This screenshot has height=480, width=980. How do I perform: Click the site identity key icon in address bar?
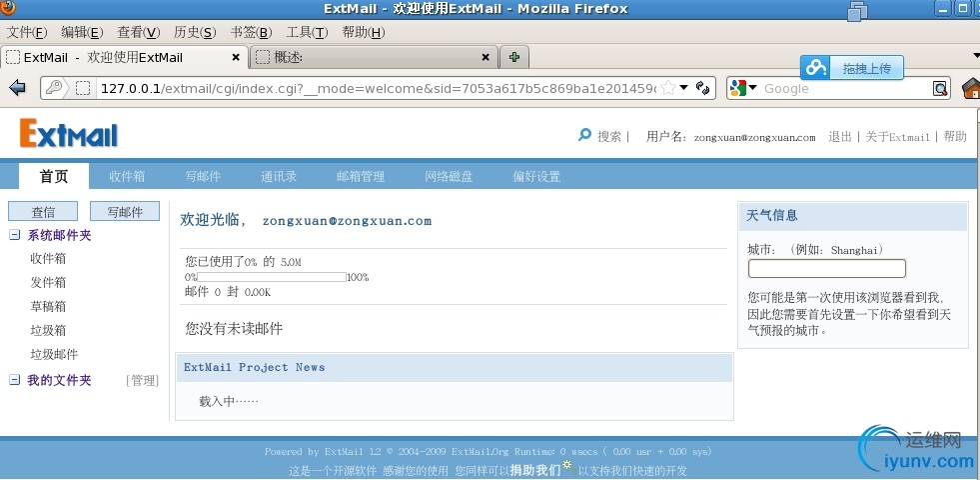point(54,88)
